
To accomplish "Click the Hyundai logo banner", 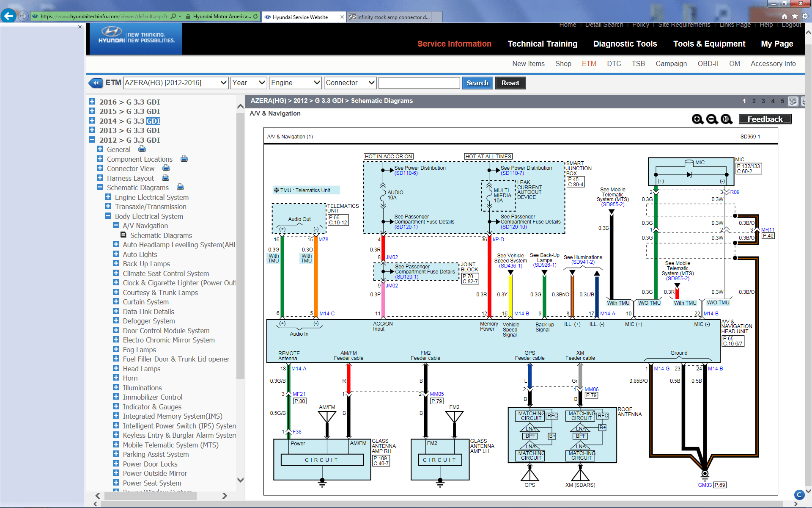I will (136, 39).
